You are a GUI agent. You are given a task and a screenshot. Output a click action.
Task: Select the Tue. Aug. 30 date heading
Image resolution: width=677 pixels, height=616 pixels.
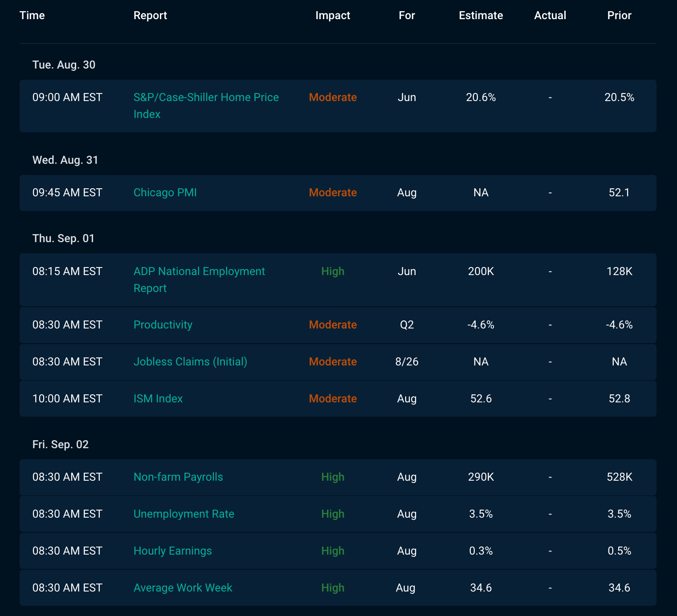[x=64, y=65]
